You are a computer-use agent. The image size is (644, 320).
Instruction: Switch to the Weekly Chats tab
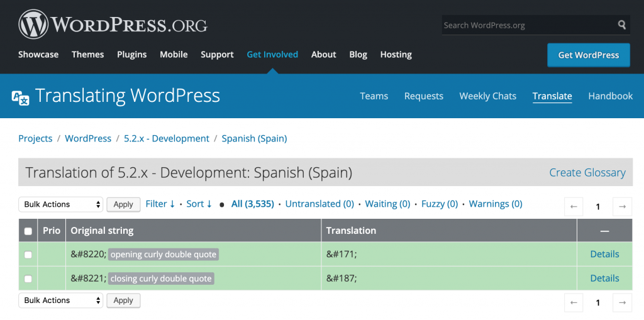coord(488,96)
